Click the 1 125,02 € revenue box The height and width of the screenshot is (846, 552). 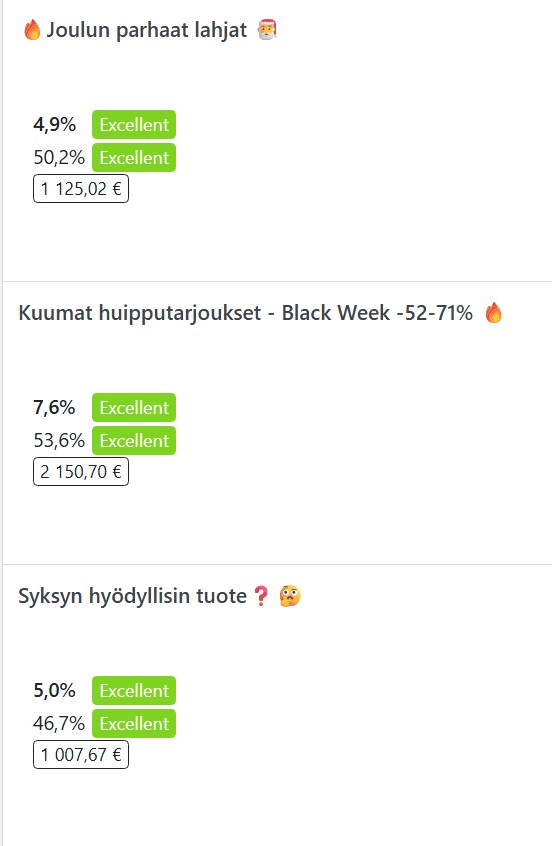pos(81,189)
